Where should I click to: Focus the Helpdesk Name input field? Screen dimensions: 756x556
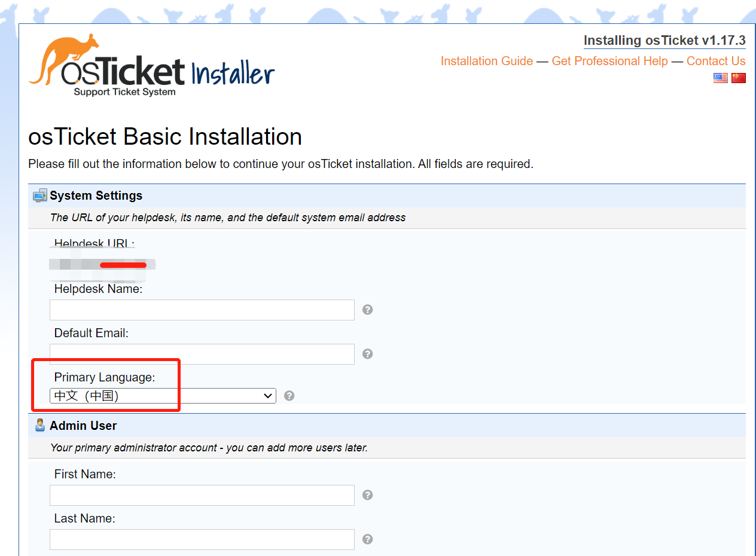tap(202, 310)
